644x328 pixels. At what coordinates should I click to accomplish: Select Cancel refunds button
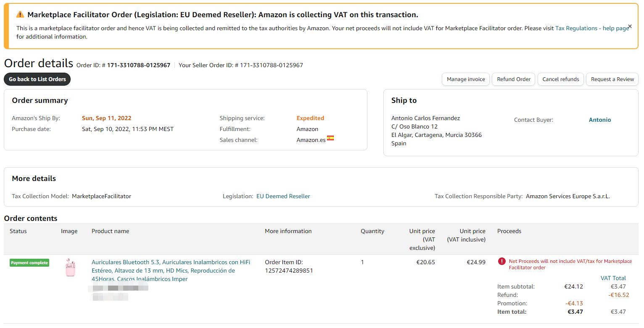coord(560,79)
